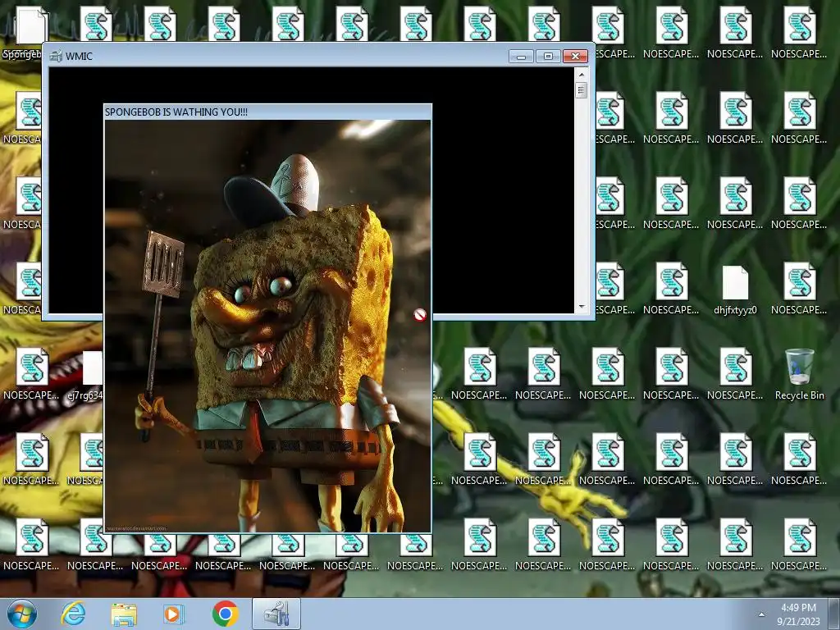Click the WMIC taskbar button
The width and height of the screenshot is (840, 630).
click(276, 614)
